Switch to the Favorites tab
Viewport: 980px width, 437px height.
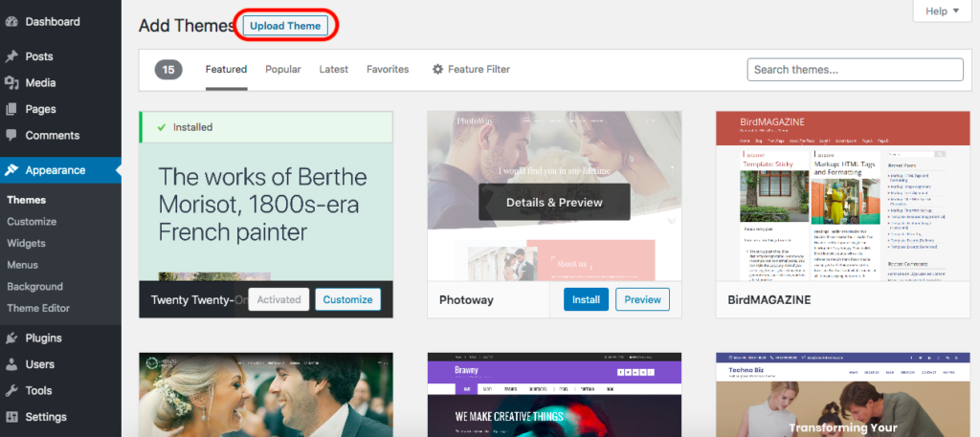tap(388, 69)
